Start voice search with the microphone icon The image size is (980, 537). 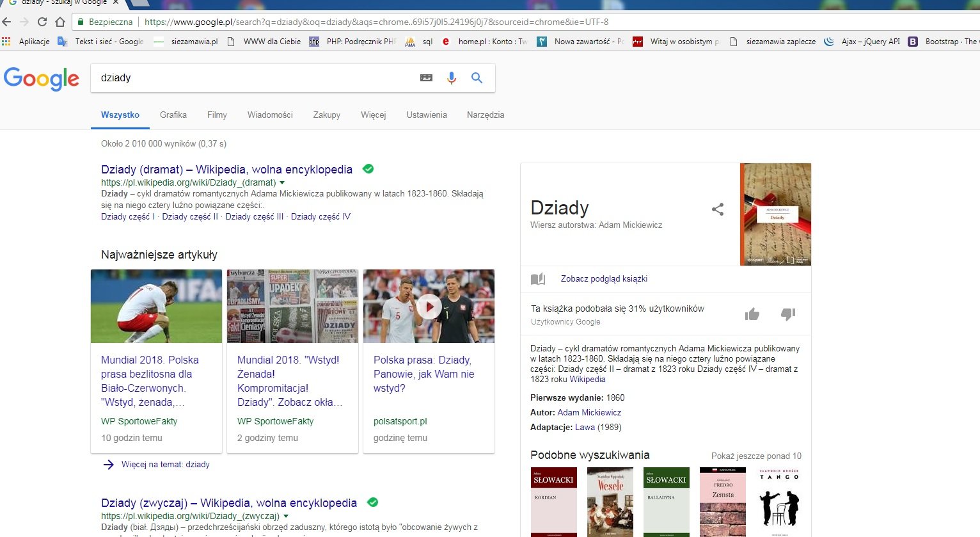452,78
